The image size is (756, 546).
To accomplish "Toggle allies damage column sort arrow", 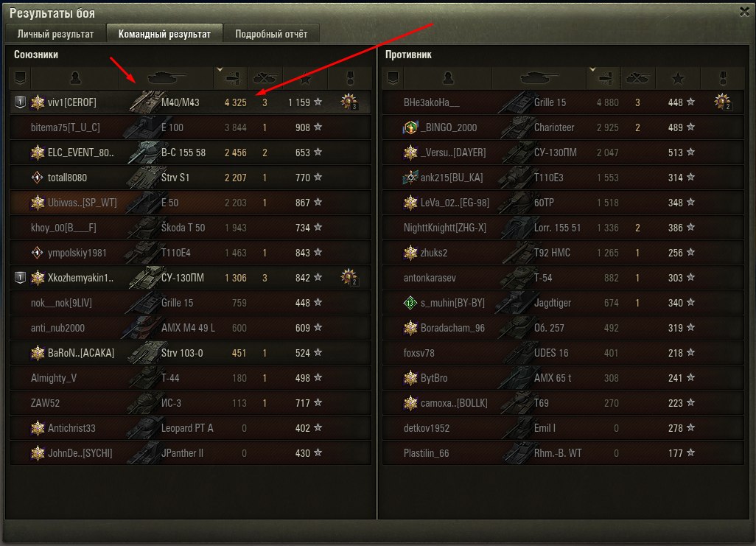I will pos(220,70).
